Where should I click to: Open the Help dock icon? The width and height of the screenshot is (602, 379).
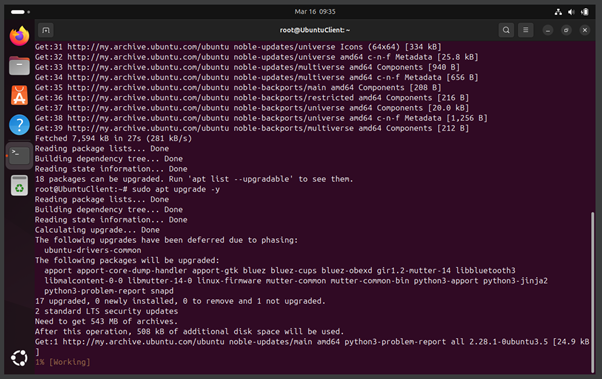[x=19, y=125]
